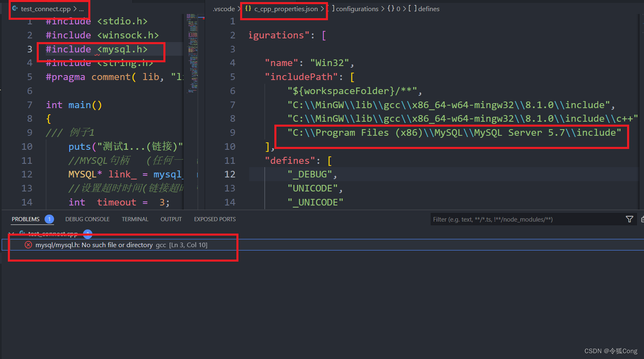
Task: Expand the defines breadcrumb item
Action: click(429, 8)
